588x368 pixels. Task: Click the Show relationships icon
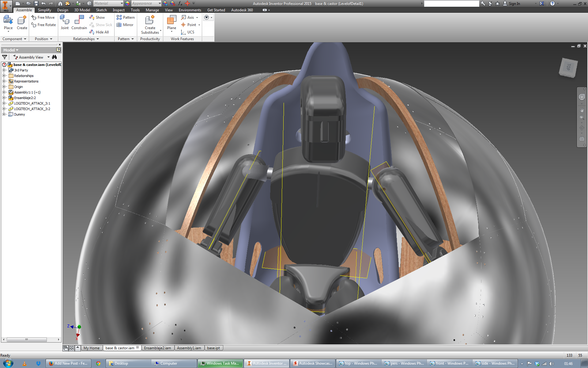point(92,17)
